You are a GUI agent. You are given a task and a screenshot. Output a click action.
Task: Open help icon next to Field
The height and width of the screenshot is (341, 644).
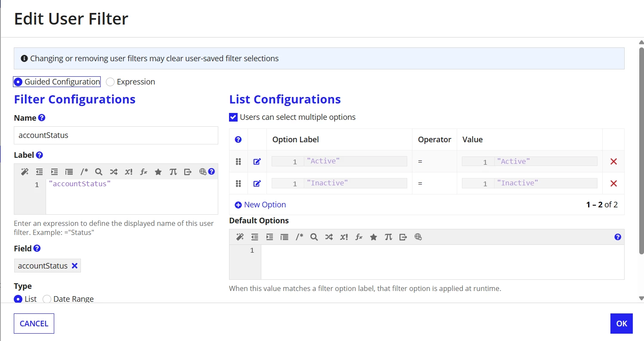(37, 248)
